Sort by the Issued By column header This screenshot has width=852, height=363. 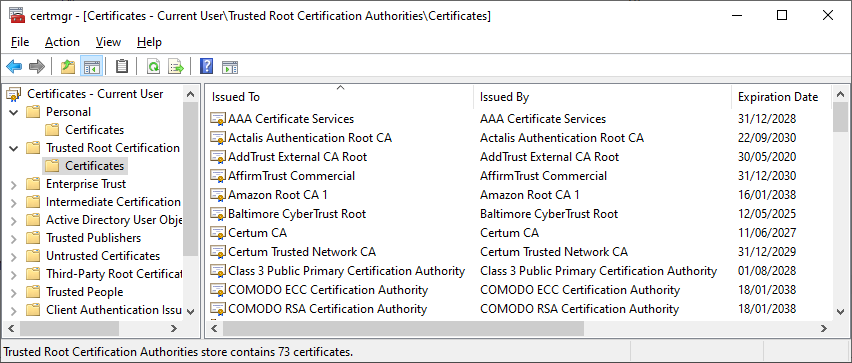(x=602, y=97)
